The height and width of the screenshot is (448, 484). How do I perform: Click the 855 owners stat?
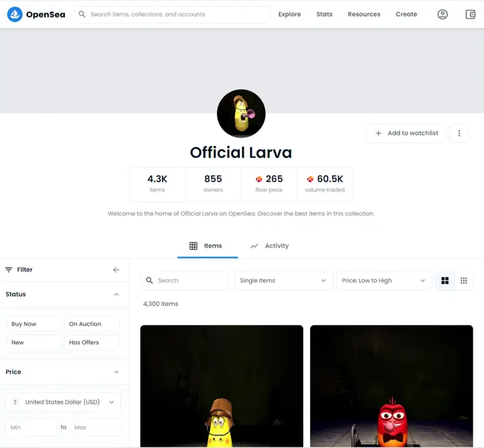click(213, 184)
